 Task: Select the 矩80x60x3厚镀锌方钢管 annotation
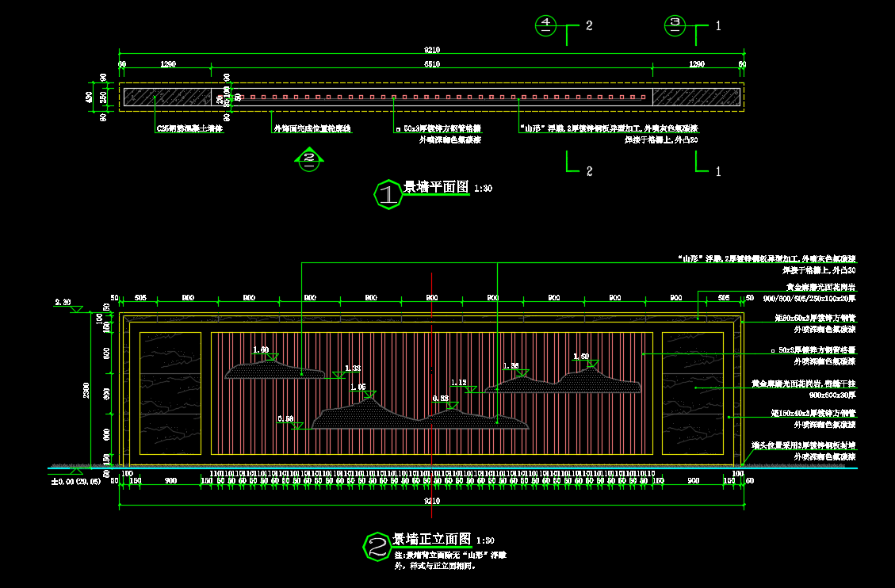coord(815,319)
